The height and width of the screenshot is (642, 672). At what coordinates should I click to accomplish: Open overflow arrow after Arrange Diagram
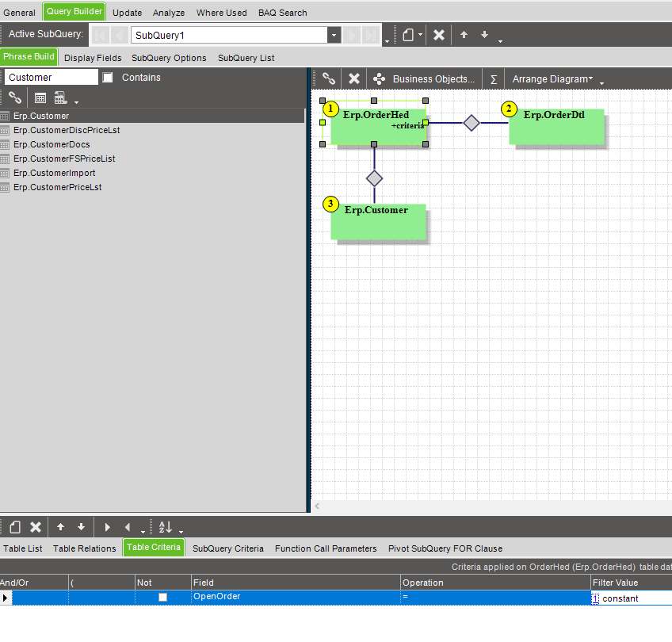[601, 82]
